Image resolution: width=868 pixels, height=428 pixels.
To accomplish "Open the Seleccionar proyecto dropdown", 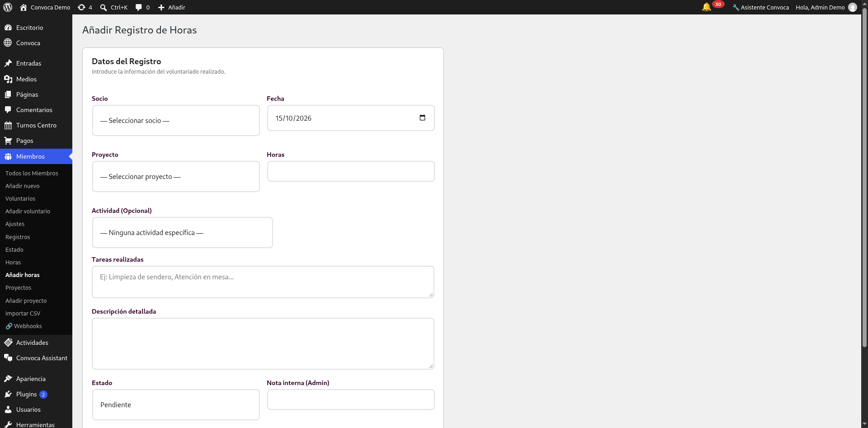I will [x=176, y=177].
